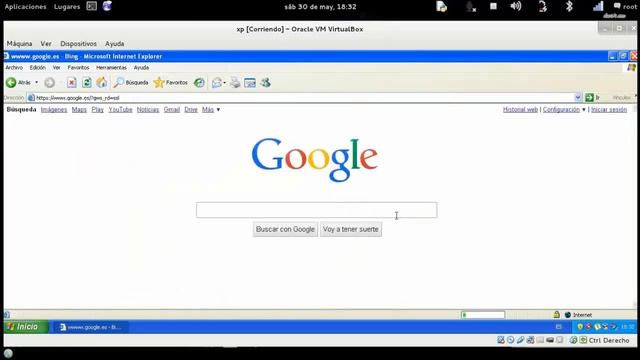Click the Messenger icon in IE toolbar
The height and width of the screenshot is (360, 640).
point(265,83)
